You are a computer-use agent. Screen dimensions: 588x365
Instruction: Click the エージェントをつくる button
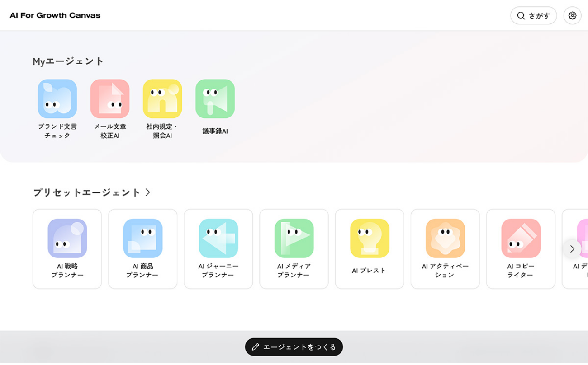(x=294, y=346)
